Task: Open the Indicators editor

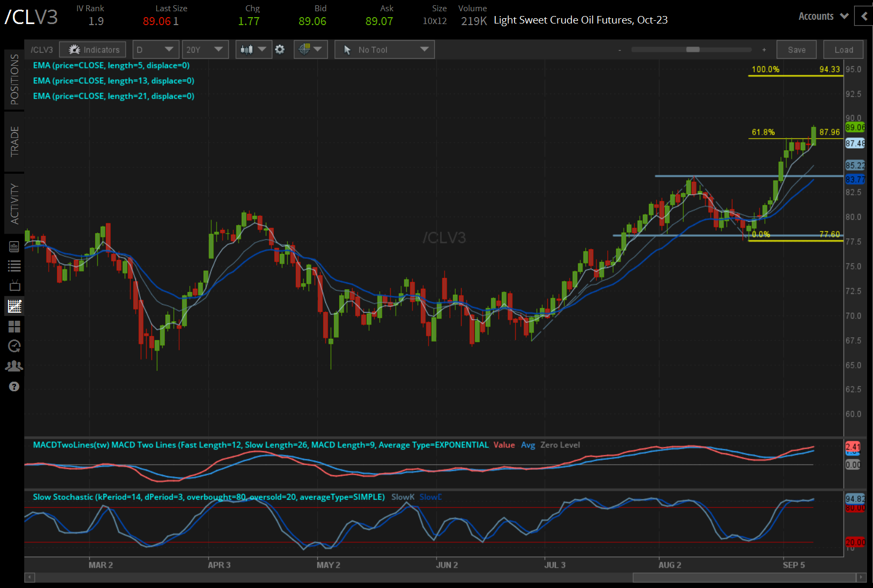Action: pos(92,49)
